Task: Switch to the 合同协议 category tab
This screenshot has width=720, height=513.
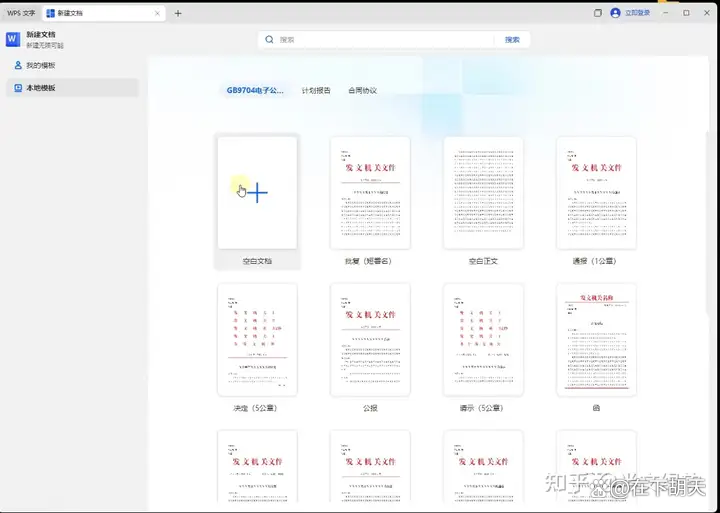Action: 362,90
